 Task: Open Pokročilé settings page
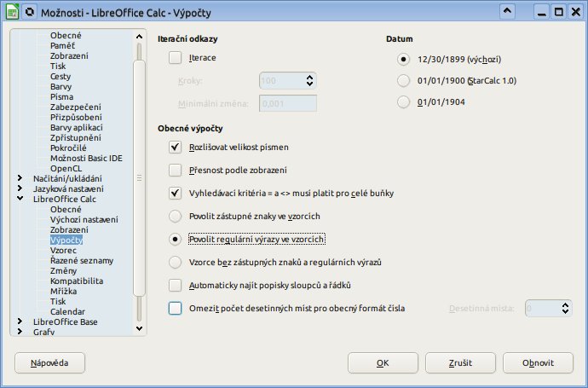point(68,148)
